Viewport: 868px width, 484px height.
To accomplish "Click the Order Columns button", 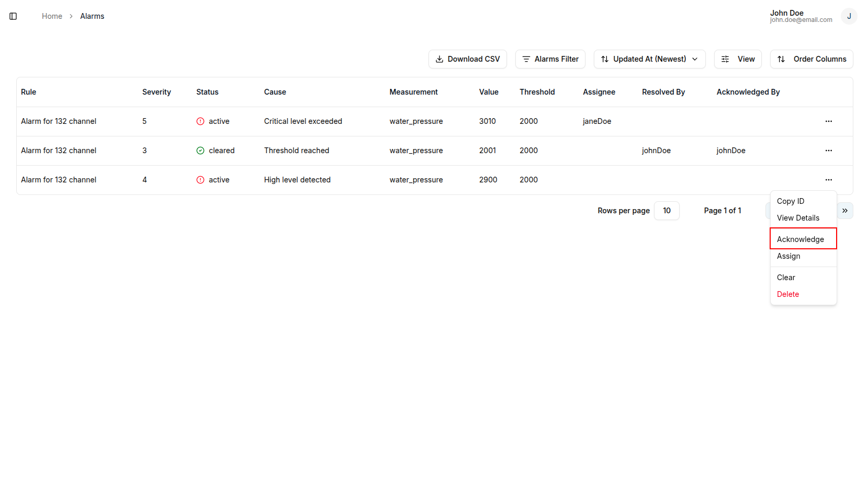I will [x=811, y=59].
